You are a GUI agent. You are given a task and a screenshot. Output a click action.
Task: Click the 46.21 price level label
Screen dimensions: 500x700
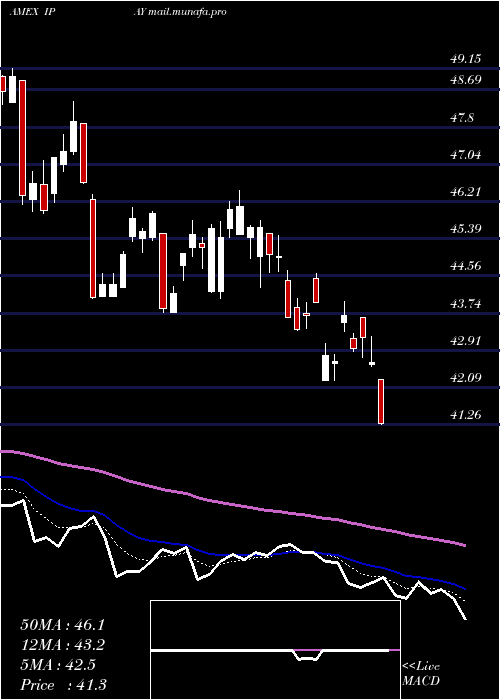tap(465, 192)
